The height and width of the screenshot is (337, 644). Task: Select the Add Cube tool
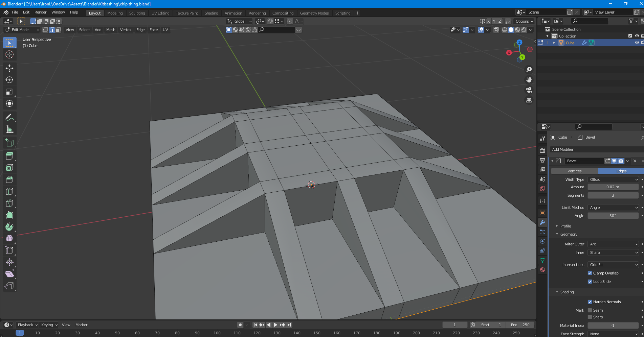[x=9, y=143]
